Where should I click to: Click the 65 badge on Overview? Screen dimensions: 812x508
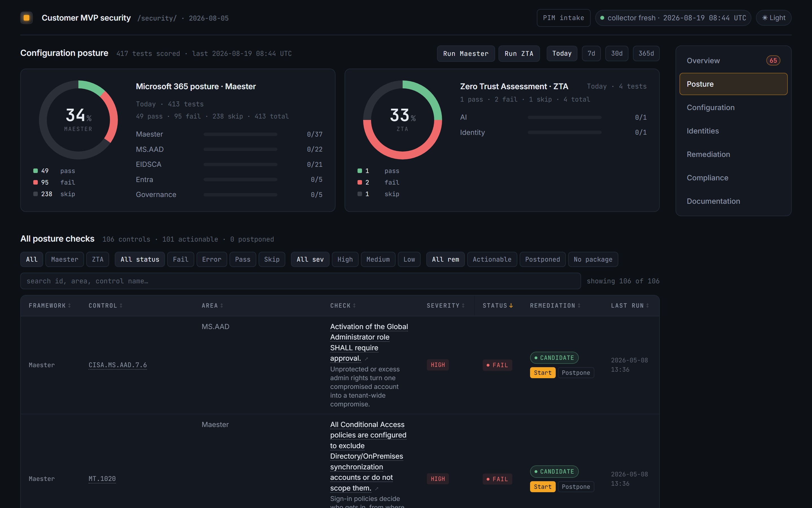coord(773,60)
